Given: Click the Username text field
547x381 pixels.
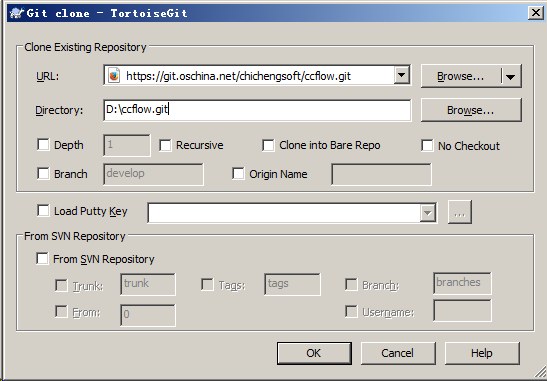Looking at the screenshot, I should 462,310.
